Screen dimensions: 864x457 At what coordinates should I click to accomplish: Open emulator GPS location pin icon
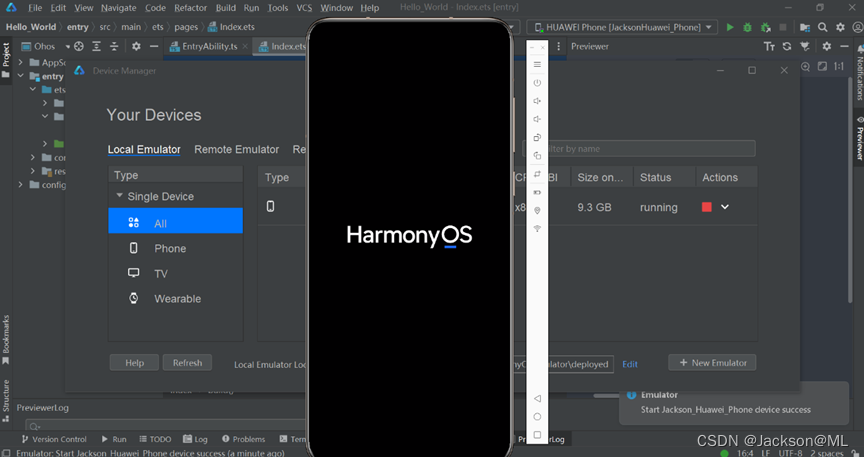pos(537,211)
